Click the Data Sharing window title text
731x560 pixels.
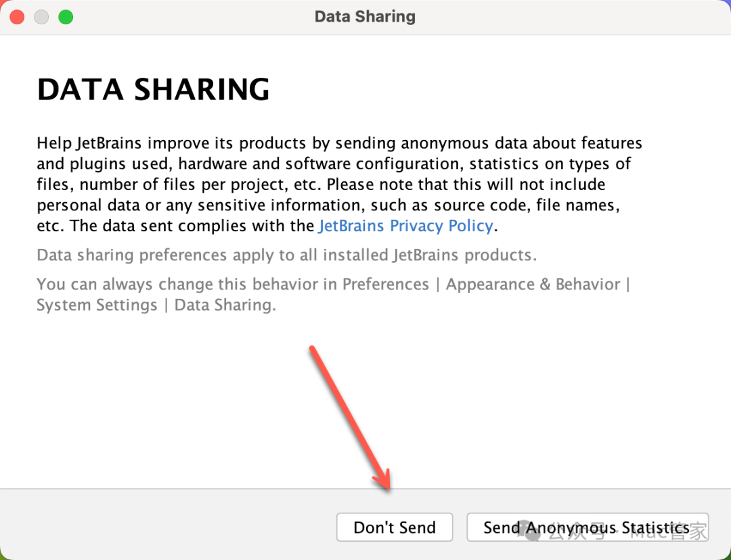pyautogui.click(x=365, y=17)
